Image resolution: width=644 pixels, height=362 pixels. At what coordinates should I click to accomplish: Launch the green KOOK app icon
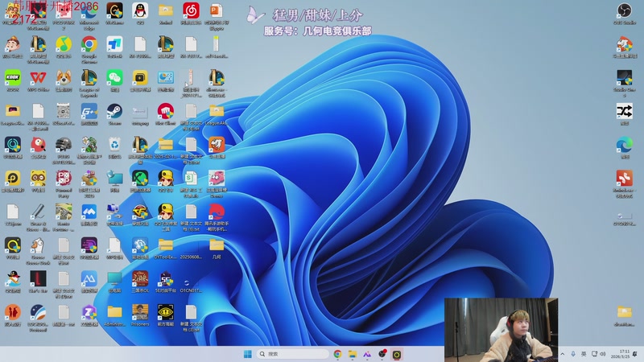click(x=13, y=77)
